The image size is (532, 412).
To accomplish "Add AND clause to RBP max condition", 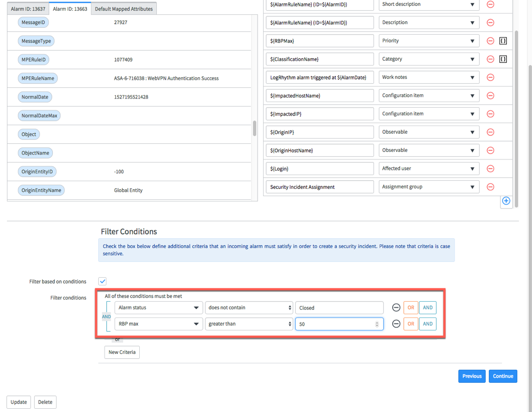I will [427, 324].
